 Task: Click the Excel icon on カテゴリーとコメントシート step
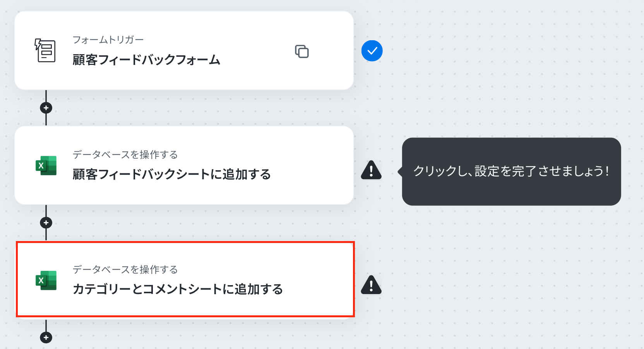(x=46, y=281)
